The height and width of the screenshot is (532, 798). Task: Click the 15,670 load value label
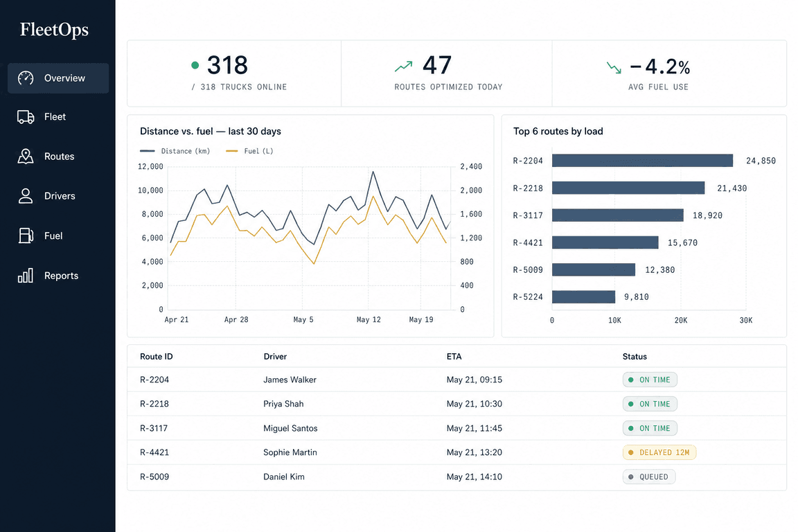682,243
